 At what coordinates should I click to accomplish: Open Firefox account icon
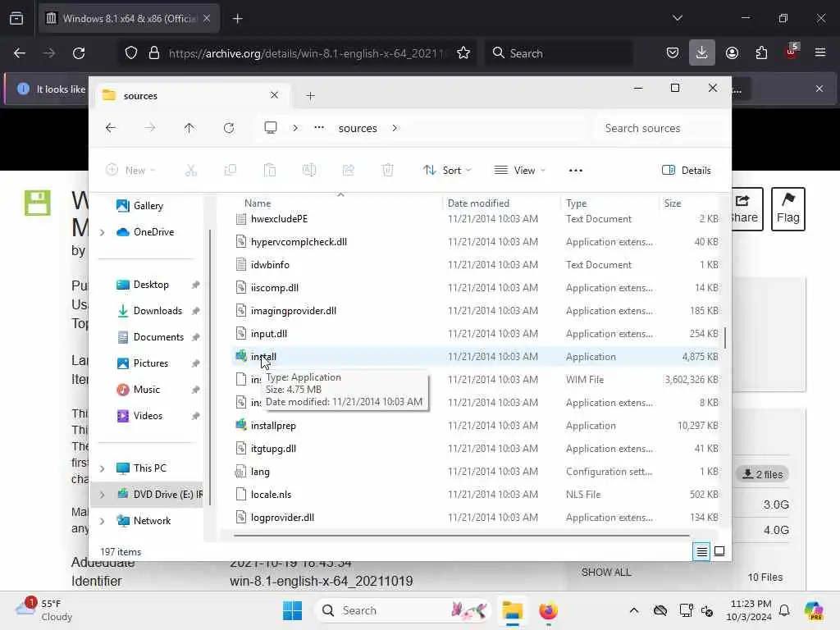[732, 53]
